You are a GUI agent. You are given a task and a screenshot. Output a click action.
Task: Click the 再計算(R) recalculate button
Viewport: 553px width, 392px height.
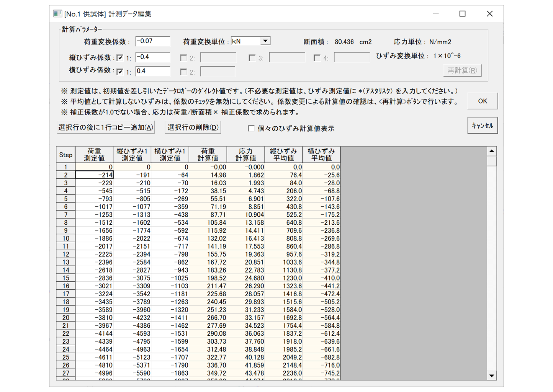tap(462, 70)
